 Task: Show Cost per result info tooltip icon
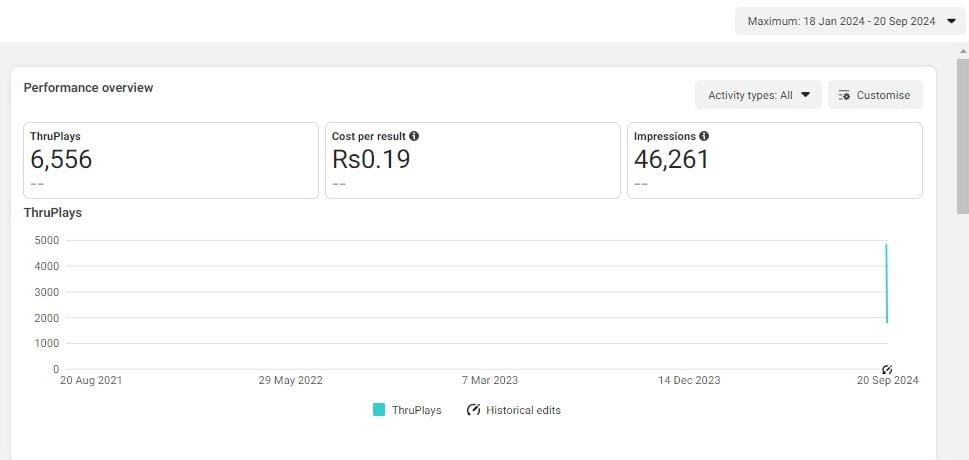click(x=414, y=136)
